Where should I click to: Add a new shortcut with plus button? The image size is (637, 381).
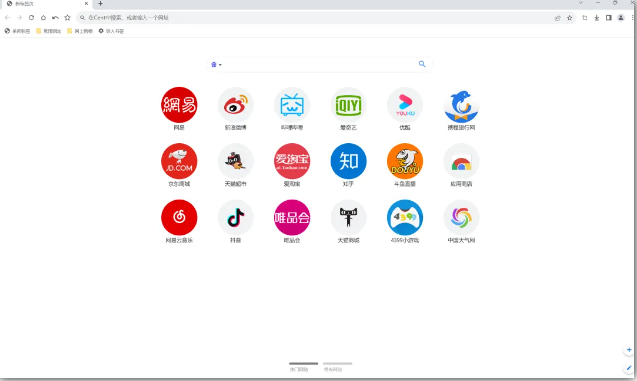point(629,350)
